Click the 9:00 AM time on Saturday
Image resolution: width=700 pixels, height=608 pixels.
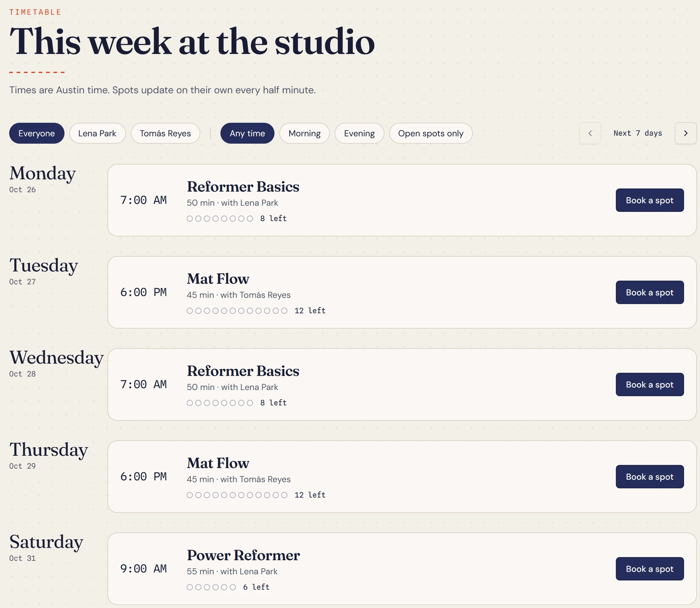(x=143, y=569)
